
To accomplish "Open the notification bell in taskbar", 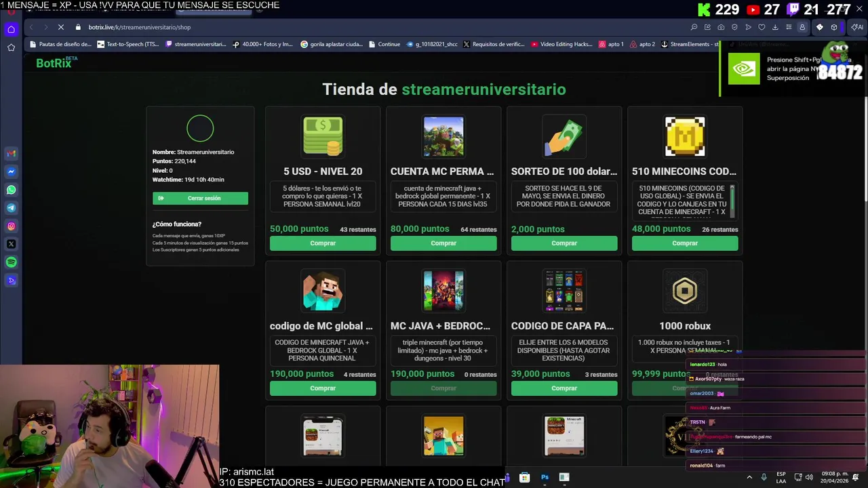I will [x=855, y=477].
